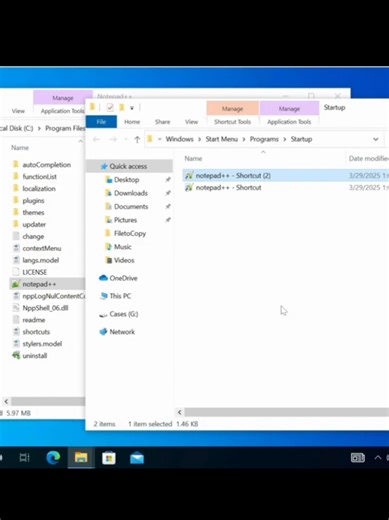389x520 pixels.
Task: Click the notepad++ application icon in back window
Action: click(x=16, y=284)
